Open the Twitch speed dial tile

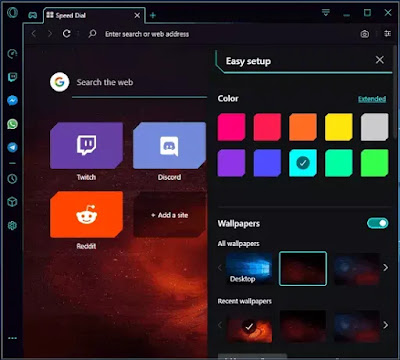point(86,145)
